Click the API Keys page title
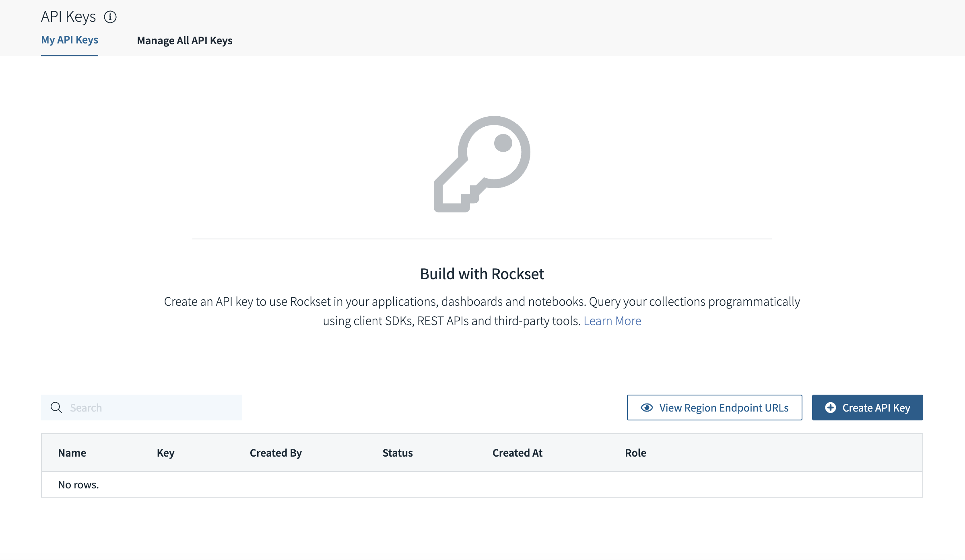965x560 pixels. pos(68,17)
